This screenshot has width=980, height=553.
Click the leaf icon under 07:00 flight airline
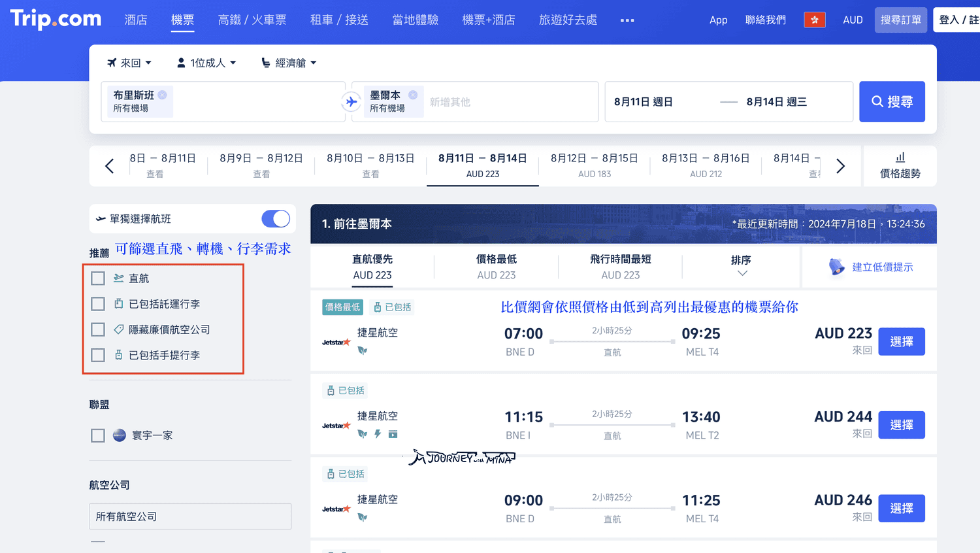[363, 350]
